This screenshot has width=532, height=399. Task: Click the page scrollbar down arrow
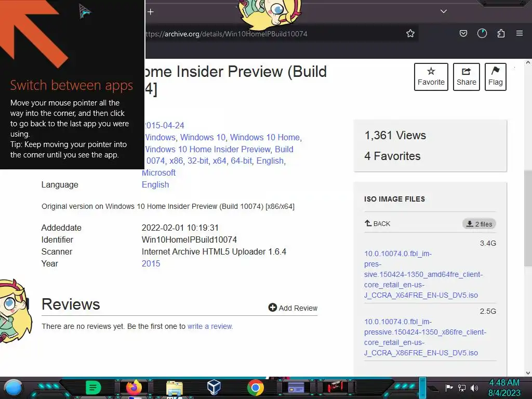pos(528,373)
